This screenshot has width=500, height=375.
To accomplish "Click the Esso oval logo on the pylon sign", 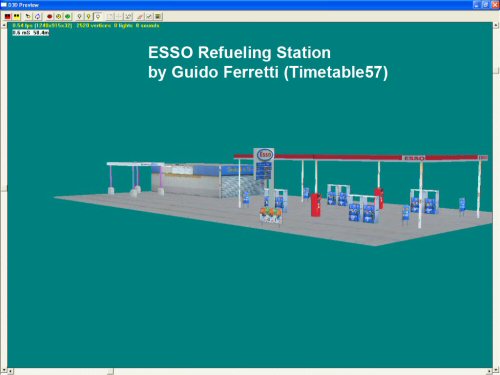I will 265,155.
